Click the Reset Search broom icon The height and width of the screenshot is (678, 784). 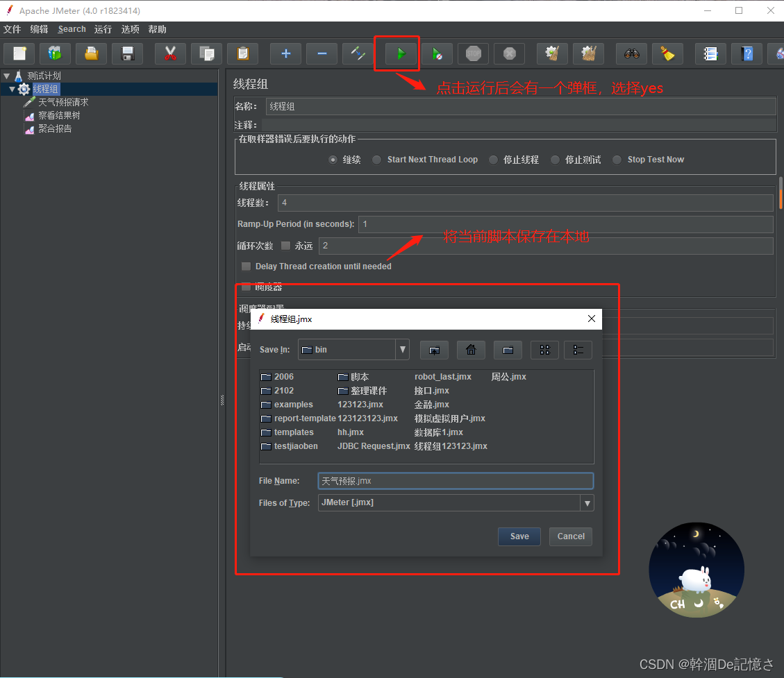667,53
